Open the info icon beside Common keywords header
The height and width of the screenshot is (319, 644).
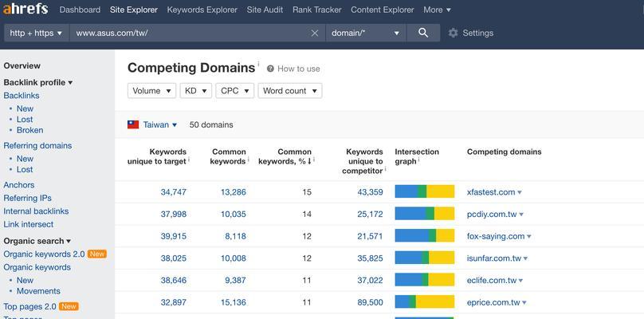(x=249, y=159)
